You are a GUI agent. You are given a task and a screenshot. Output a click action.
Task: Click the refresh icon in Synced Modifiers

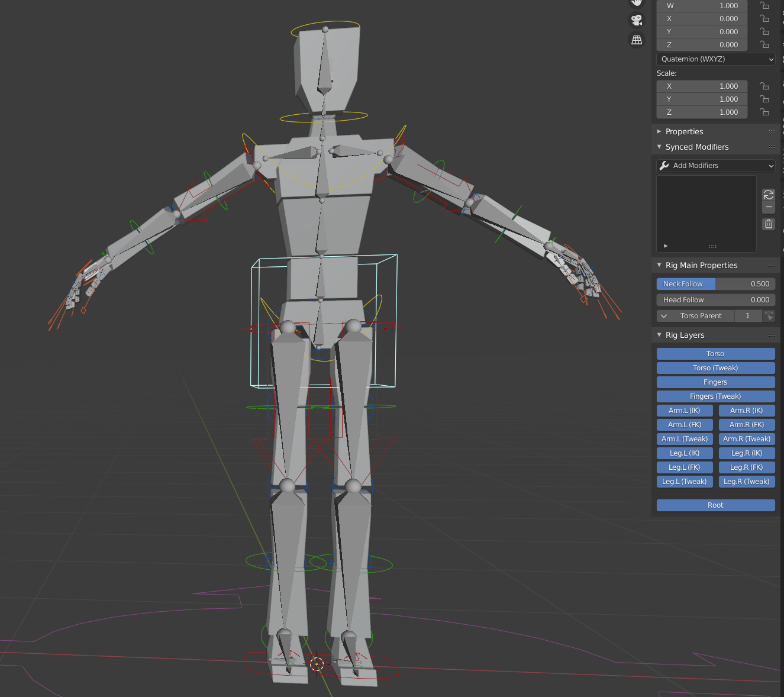pos(769,194)
